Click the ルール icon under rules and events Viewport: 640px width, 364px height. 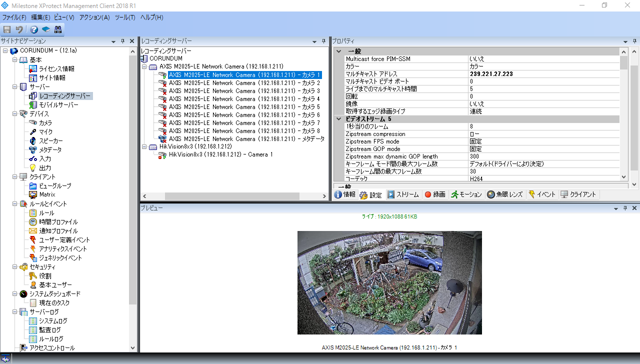33,213
